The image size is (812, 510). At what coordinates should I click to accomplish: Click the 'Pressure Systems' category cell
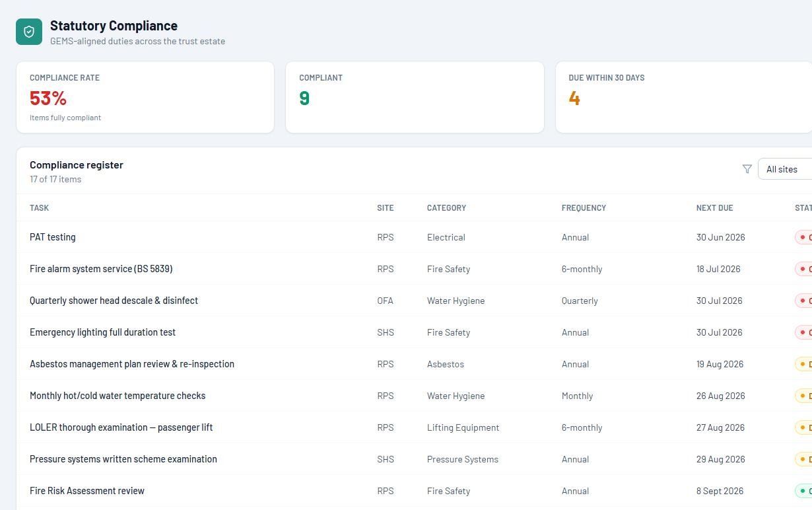tap(463, 459)
